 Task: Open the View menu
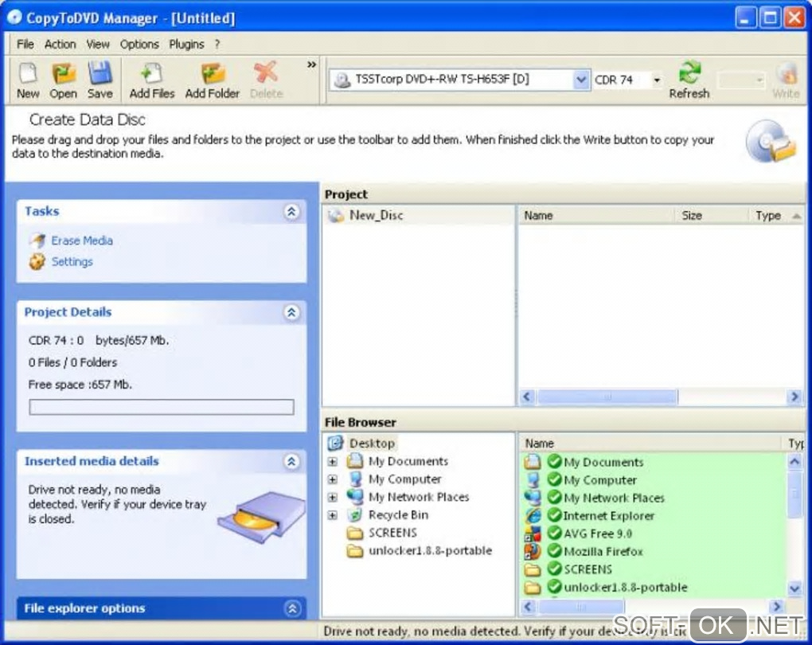pyautogui.click(x=98, y=44)
